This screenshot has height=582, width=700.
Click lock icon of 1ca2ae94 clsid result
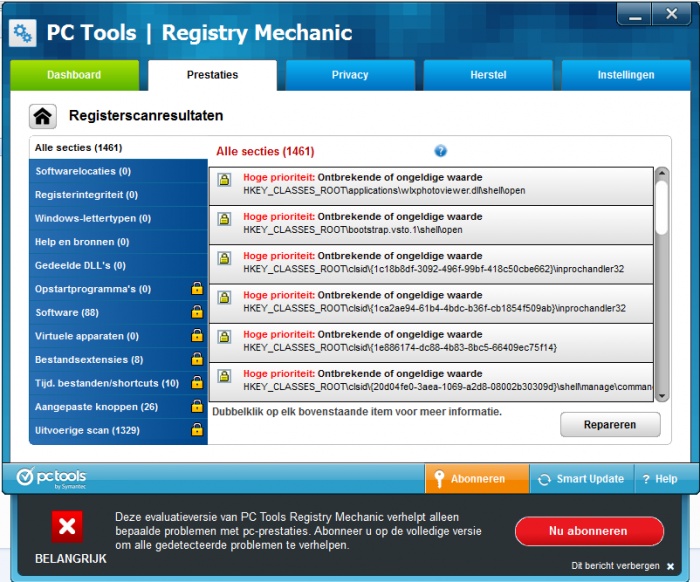pos(224,297)
